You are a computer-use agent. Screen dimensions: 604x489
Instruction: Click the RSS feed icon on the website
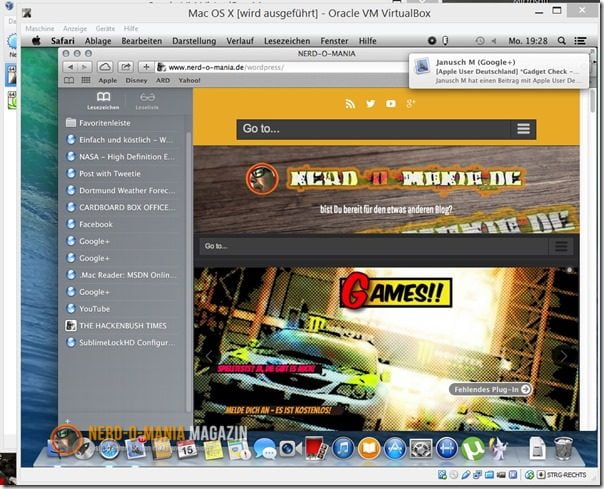coord(350,104)
